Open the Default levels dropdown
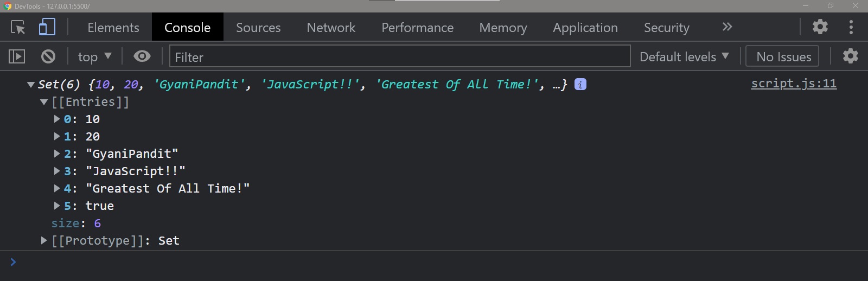The height and width of the screenshot is (281, 868). (x=684, y=56)
